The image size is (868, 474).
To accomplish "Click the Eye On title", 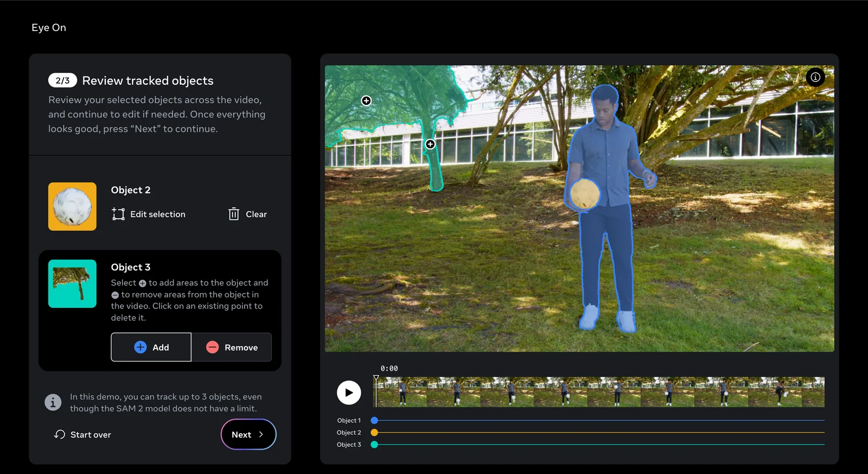I will click(49, 28).
